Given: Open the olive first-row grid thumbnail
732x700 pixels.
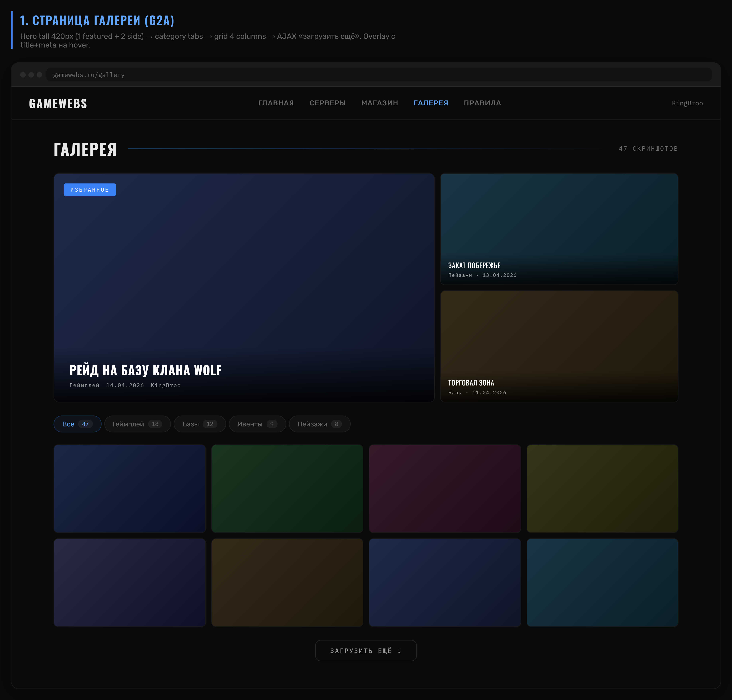Looking at the screenshot, I should [603, 489].
